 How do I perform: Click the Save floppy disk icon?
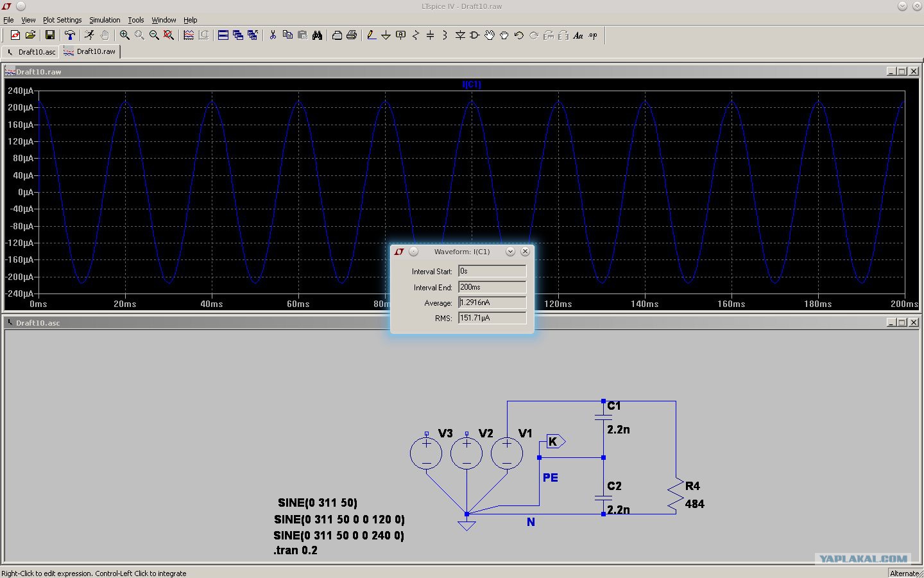(49, 35)
